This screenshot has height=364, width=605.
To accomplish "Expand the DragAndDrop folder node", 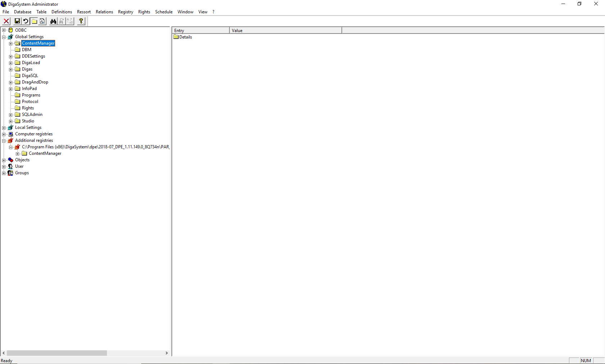I will coord(11,82).
